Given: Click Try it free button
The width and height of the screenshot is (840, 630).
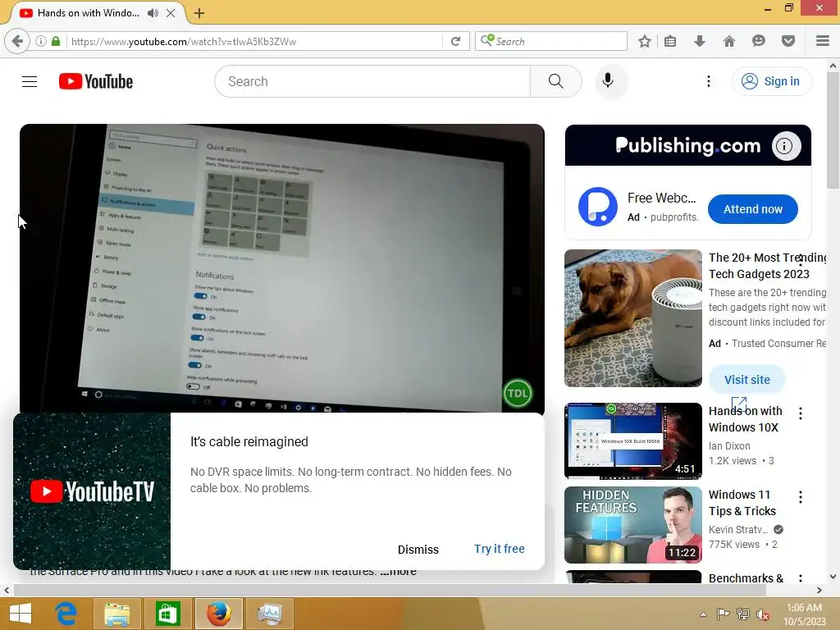Looking at the screenshot, I should 500,549.
